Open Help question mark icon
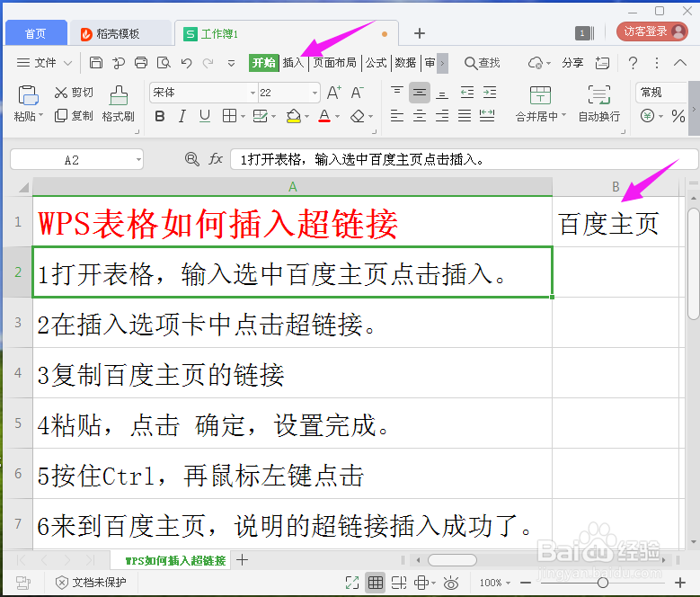 pyautogui.click(x=633, y=63)
